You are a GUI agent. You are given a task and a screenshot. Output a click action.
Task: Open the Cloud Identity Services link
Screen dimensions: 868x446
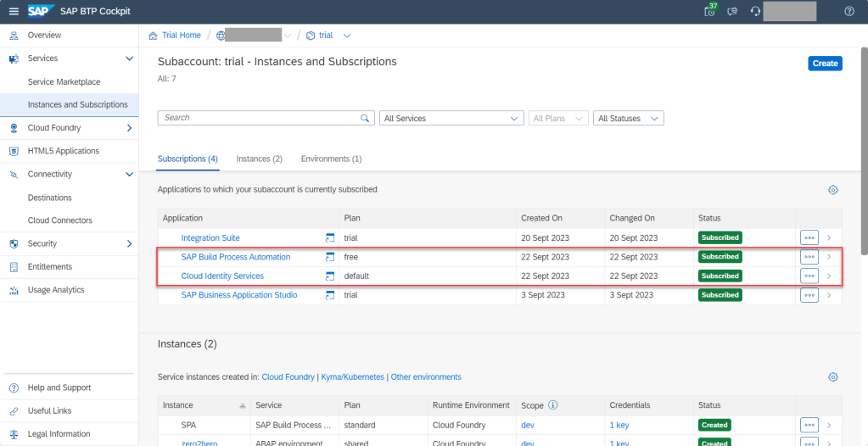click(x=222, y=276)
